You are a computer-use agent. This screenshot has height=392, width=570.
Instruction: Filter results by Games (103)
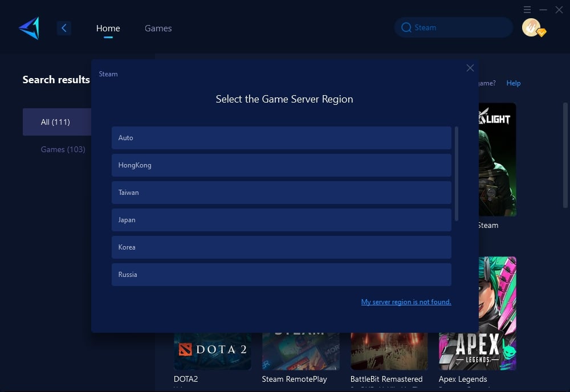point(63,149)
